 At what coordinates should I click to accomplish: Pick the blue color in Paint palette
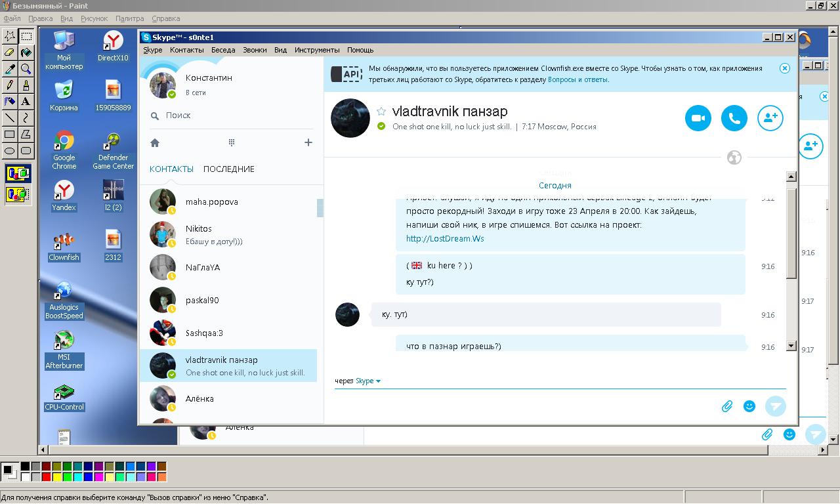[88, 476]
